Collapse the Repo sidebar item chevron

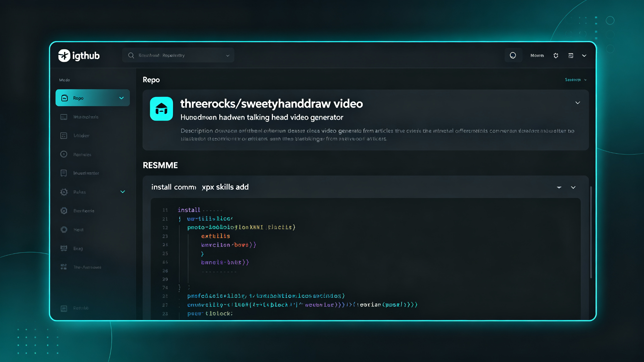[x=121, y=98]
